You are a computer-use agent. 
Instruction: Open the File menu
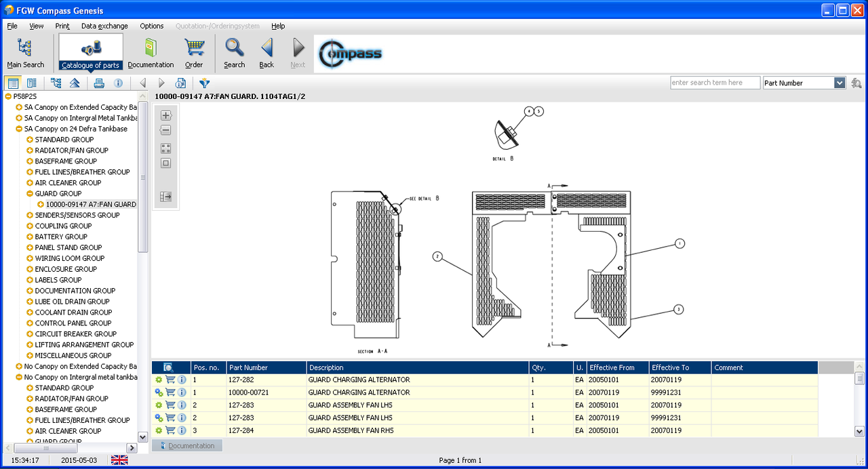pyautogui.click(x=12, y=26)
